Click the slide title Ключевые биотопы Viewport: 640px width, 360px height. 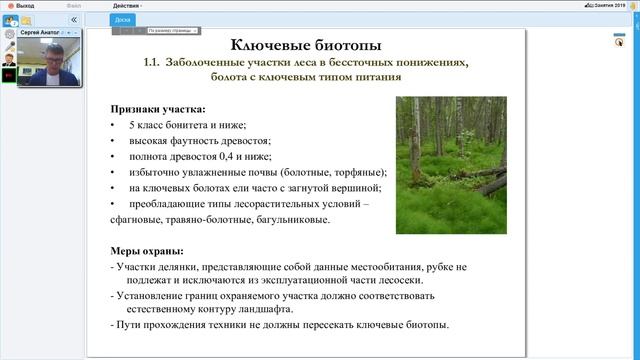click(x=306, y=45)
